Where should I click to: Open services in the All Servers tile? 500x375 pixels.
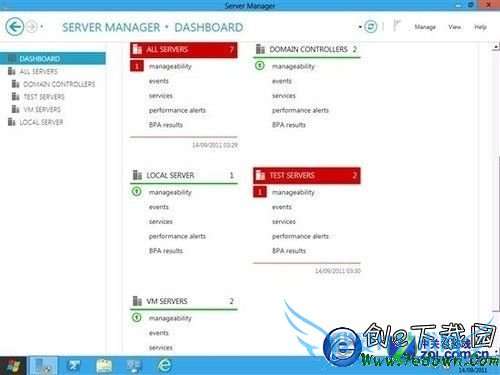(161, 96)
